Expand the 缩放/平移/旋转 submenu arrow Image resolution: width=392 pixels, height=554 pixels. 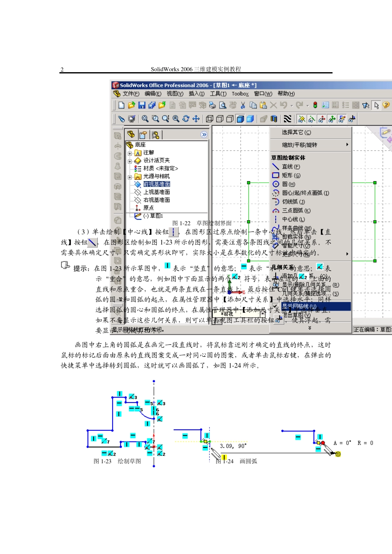pos(347,144)
